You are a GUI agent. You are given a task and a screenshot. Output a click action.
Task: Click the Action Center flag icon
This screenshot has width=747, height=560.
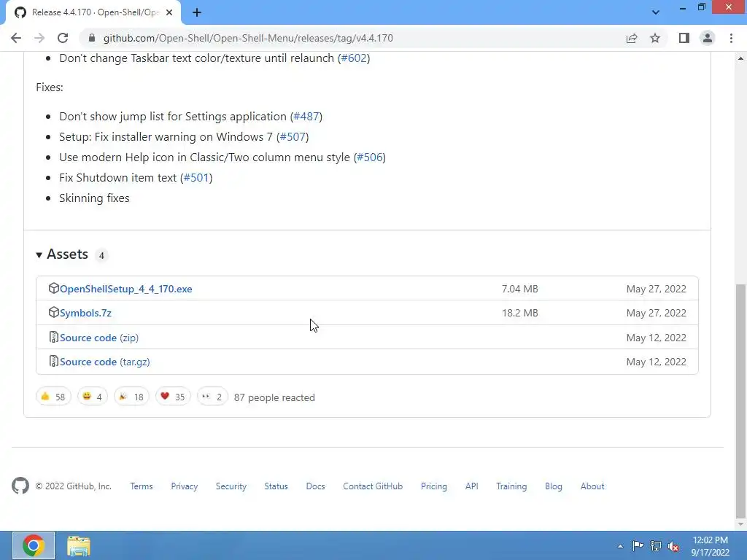(x=638, y=545)
